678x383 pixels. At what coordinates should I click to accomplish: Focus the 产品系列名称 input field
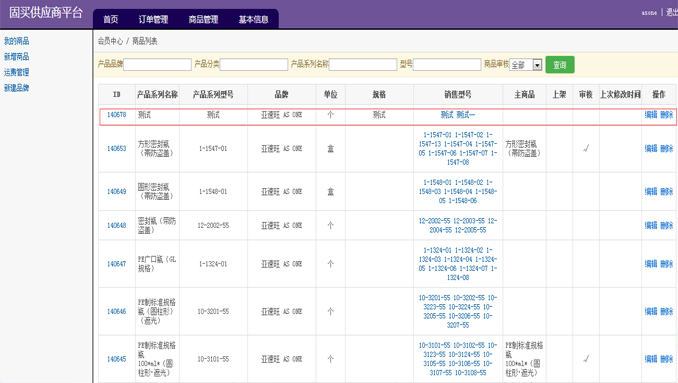(363, 64)
